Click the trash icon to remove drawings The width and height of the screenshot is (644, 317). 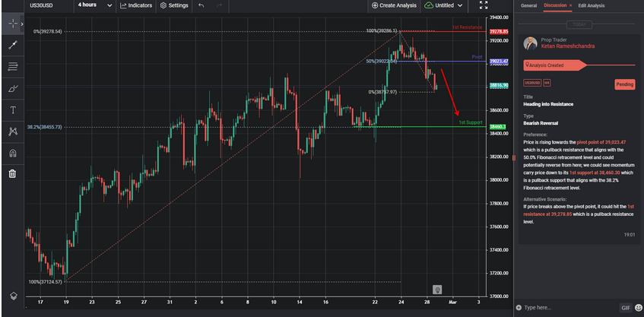13,173
